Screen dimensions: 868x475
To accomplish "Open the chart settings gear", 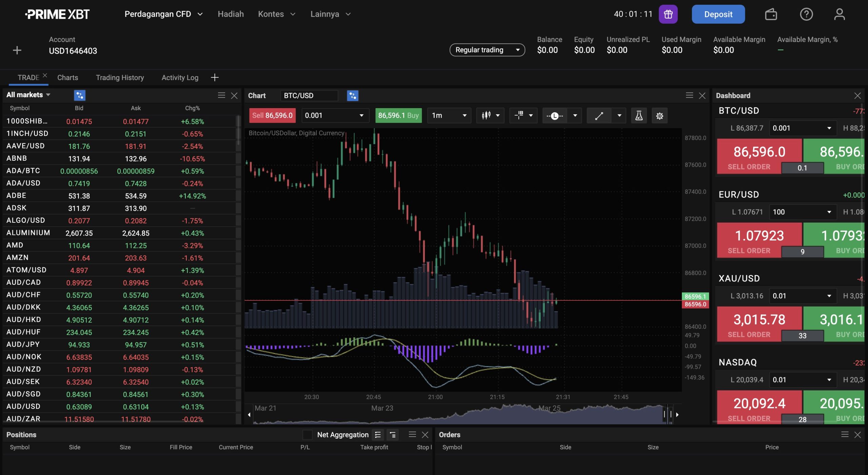I will (659, 115).
